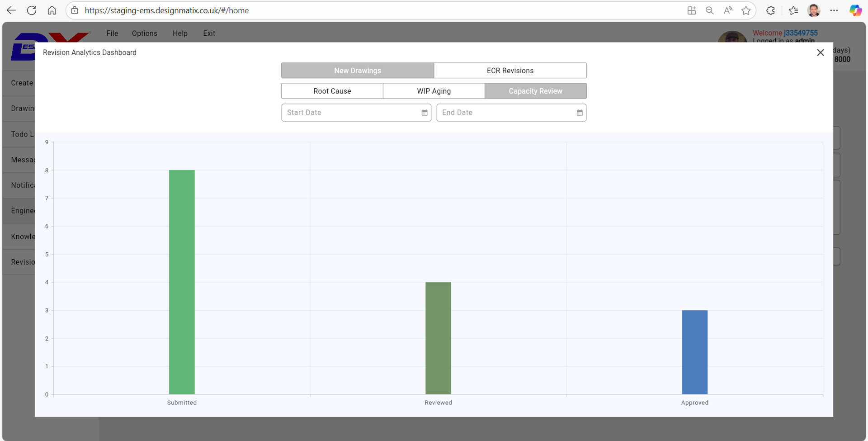Go to browser home icon

tap(52, 10)
